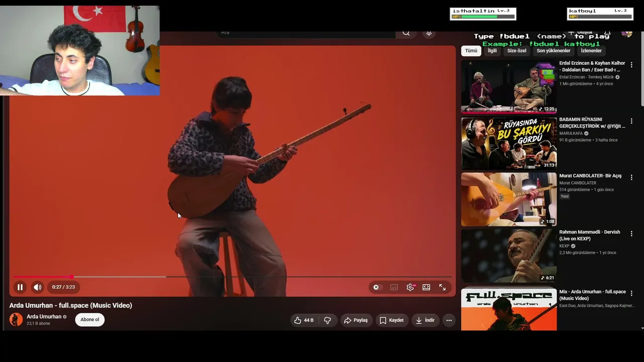Open the 'Murat CANBOLATER- Bir Açış' title

tap(590, 176)
